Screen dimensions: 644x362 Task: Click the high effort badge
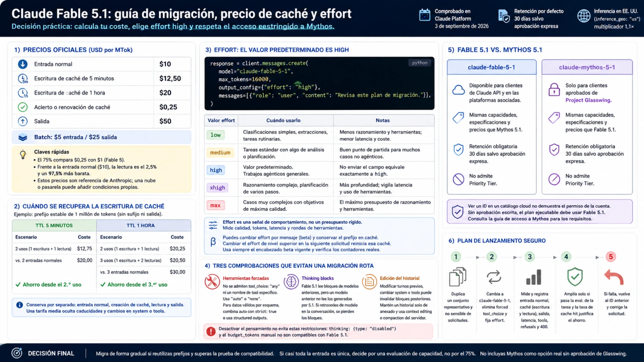(x=216, y=170)
